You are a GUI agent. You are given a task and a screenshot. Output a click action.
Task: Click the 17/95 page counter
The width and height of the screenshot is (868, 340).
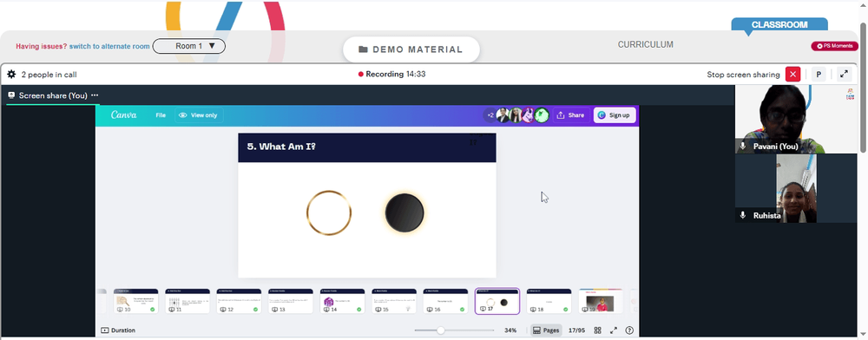(x=577, y=330)
